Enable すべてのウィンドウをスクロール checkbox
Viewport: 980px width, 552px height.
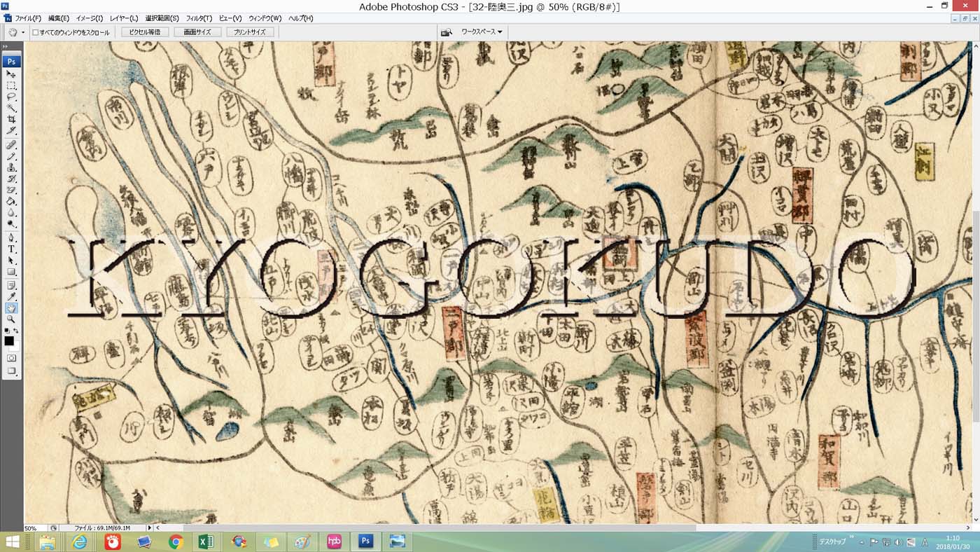tap(36, 32)
